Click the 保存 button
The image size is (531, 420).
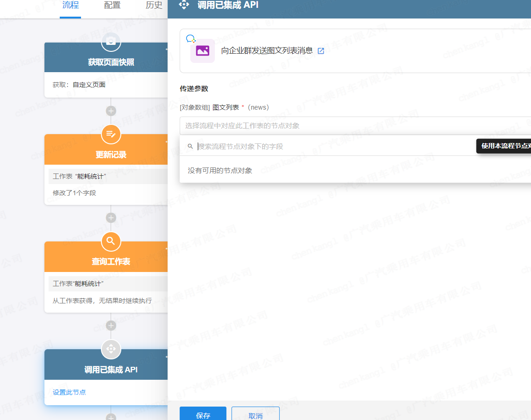click(203, 414)
